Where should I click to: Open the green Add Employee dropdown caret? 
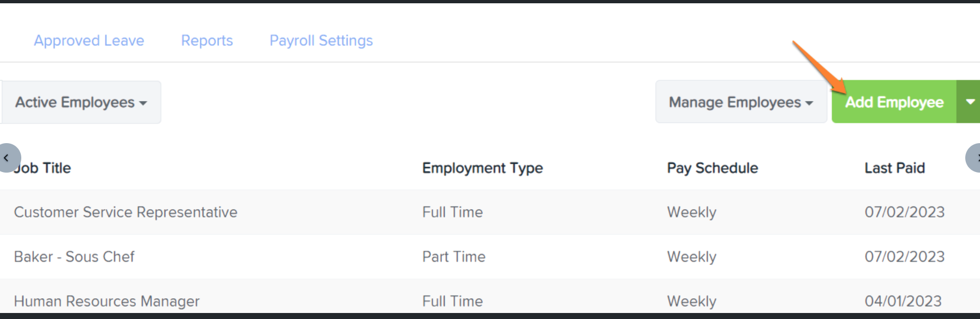970,102
